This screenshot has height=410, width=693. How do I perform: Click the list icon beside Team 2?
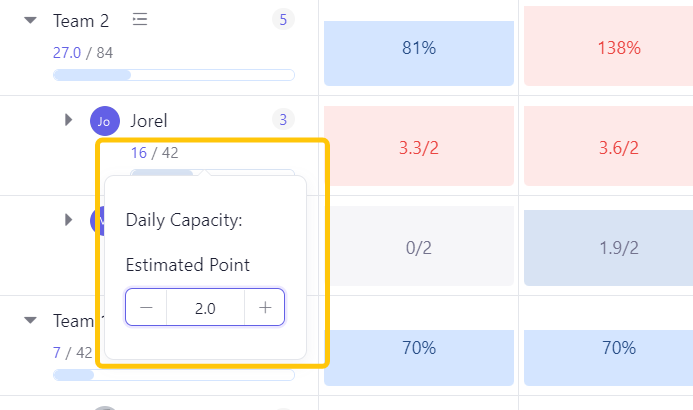coord(140,20)
